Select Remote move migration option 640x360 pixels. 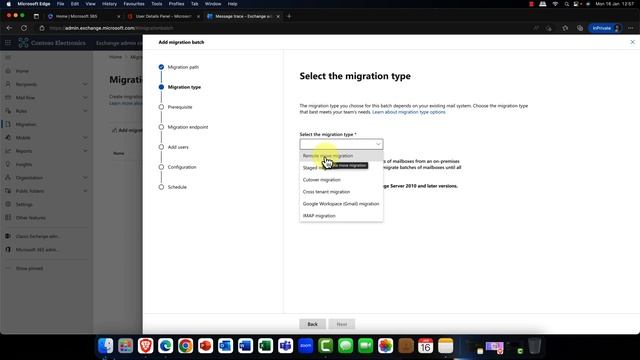(x=341, y=156)
